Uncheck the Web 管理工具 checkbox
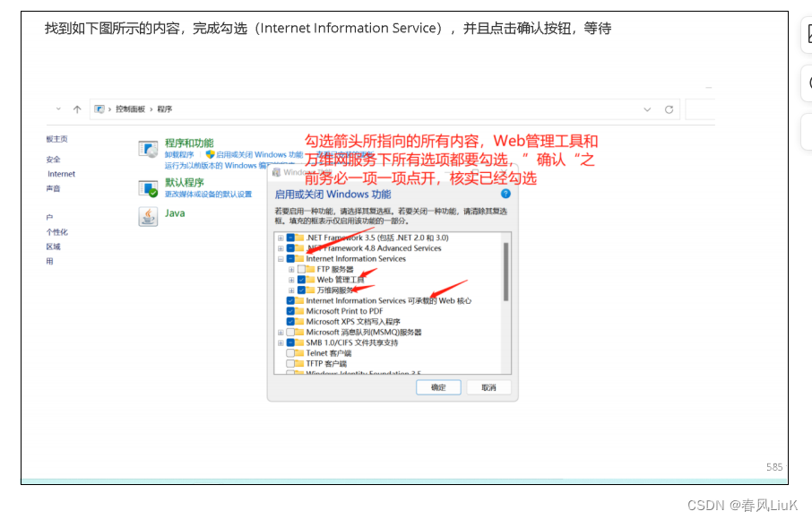This screenshot has width=812, height=520. point(301,280)
